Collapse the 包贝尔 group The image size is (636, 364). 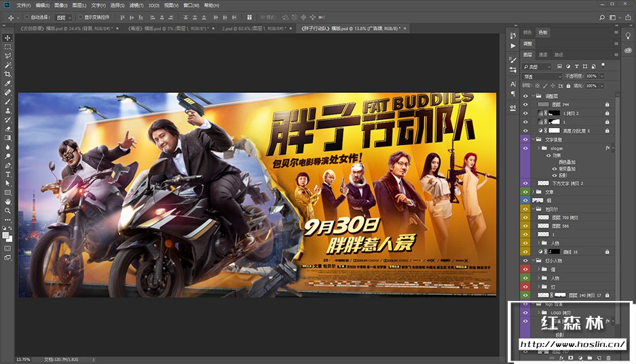click(534, 209)
